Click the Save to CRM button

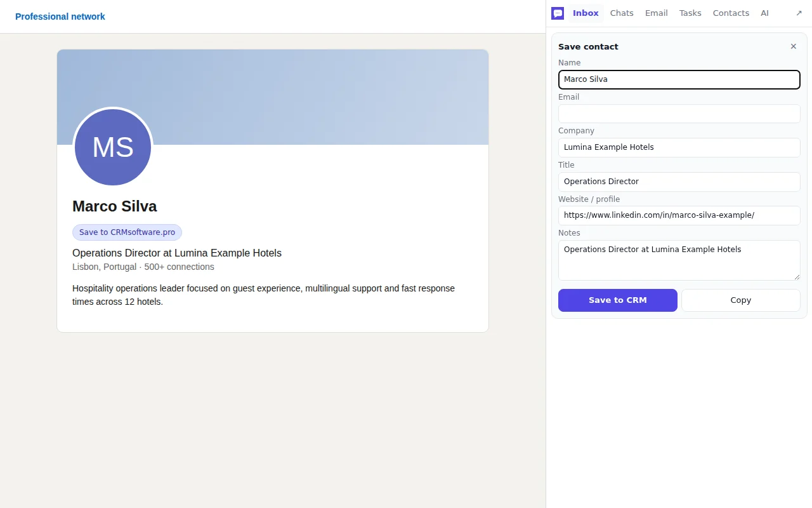coord(618,300)
